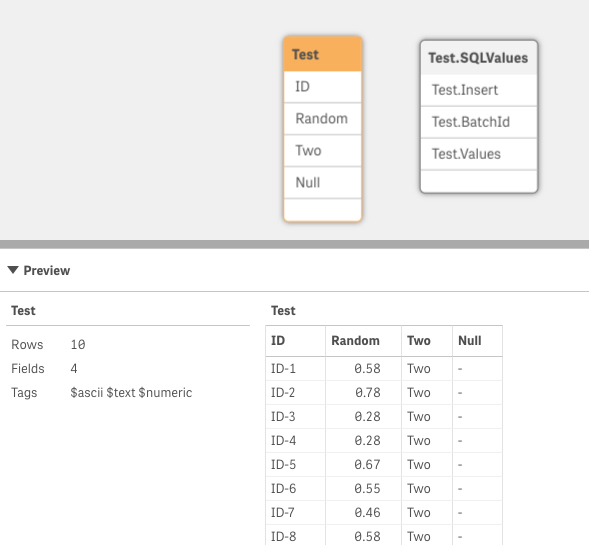Select the ID-1 cell
This screenshot has width=589, height=550.
296,369
